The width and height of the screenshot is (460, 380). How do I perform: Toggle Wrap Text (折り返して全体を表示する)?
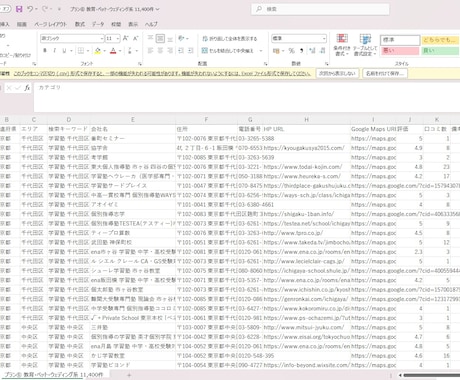230,39
